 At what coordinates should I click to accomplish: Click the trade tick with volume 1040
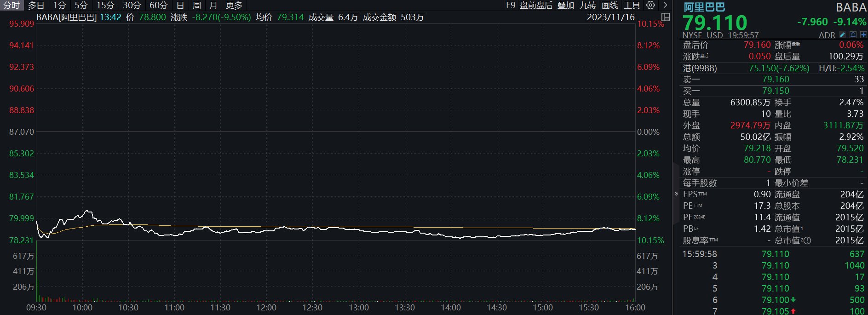click(x=773, y=266)
